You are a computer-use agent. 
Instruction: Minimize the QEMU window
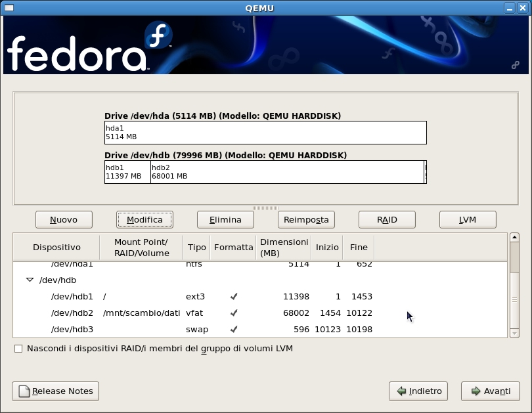(510, 8)
